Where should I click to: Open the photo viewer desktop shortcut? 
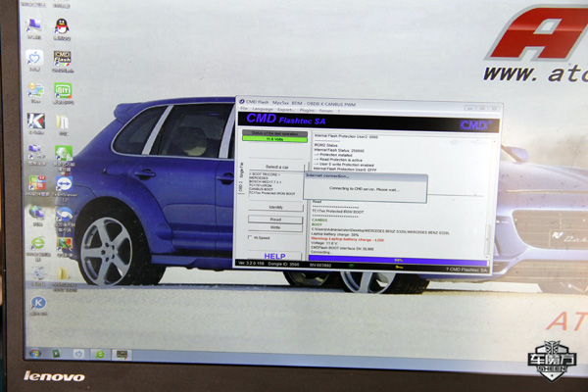click(x=35, y=92)
